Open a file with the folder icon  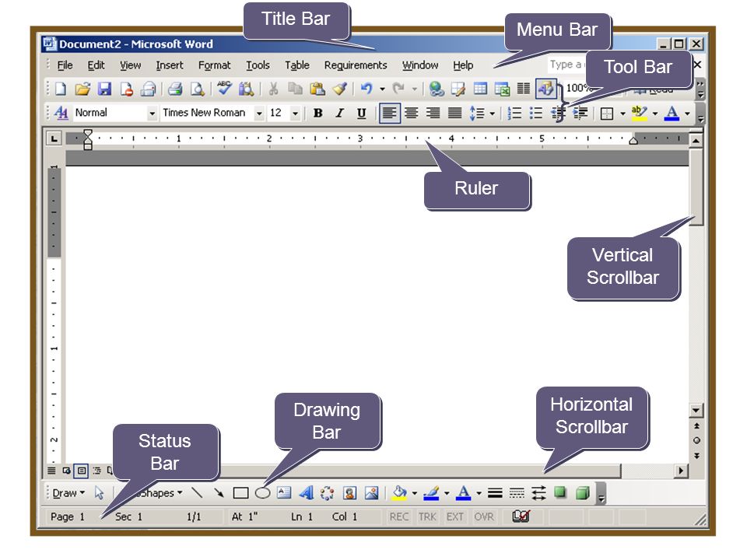[x=82, y=89]
